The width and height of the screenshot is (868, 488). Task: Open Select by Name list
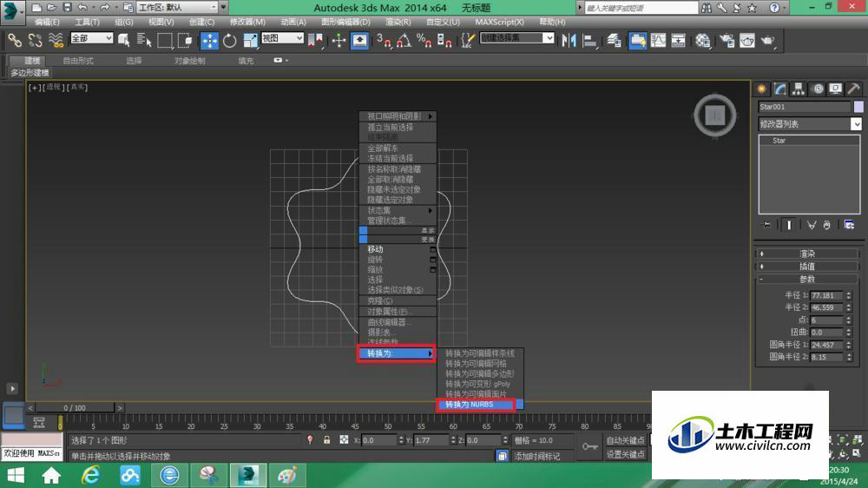[x=144, y=41]
